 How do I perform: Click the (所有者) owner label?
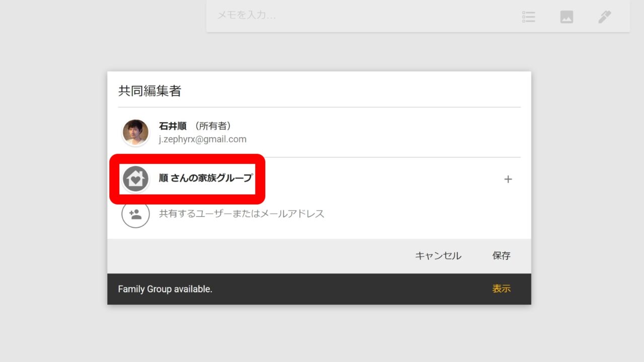point(213,126)
